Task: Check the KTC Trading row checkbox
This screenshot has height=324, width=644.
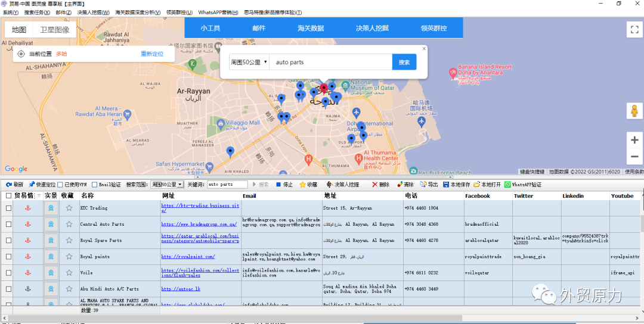Action: [x=8, y=208]
